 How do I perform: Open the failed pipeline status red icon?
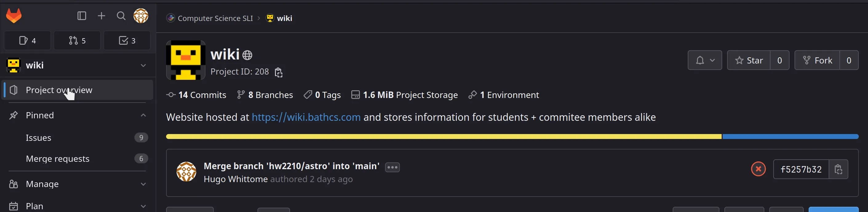pyautogui.click(x=758, y=169)
